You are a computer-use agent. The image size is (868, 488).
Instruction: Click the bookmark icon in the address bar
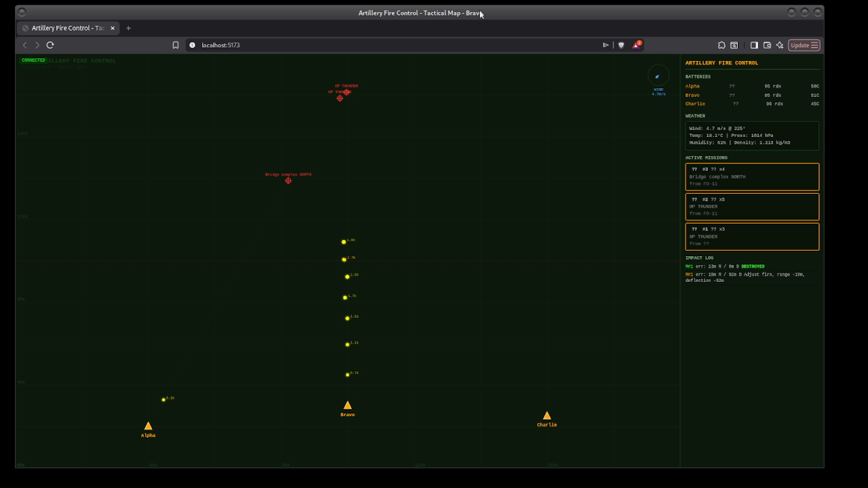coord(176,45)
